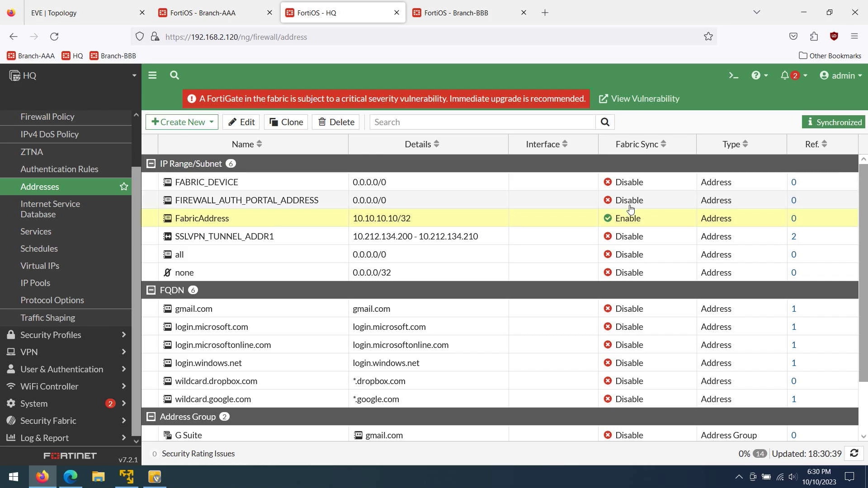Viewport: 868px width, 488px height.
Task: Select wildcard.dropbox.com address
Action: click(500, 381)
